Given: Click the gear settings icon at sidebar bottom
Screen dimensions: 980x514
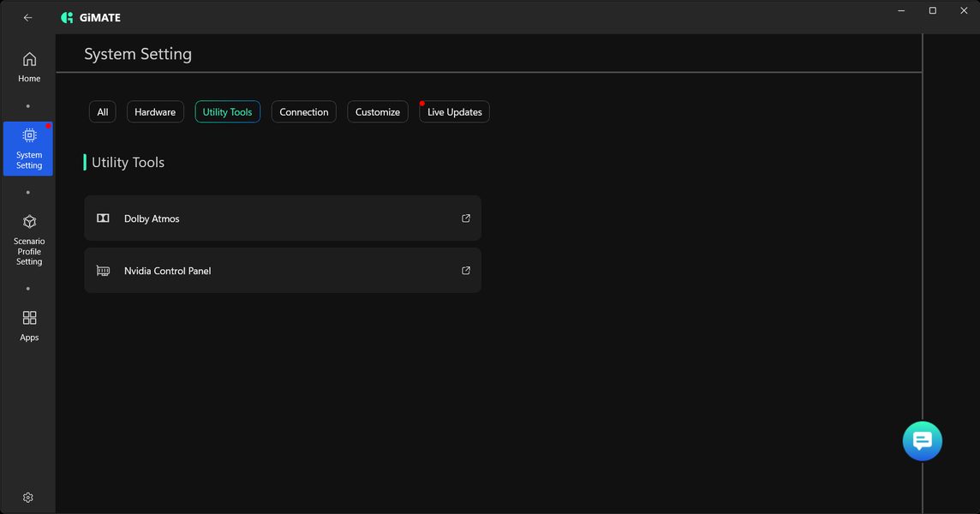Looking at the screenshot, I should tap(28, 498).
